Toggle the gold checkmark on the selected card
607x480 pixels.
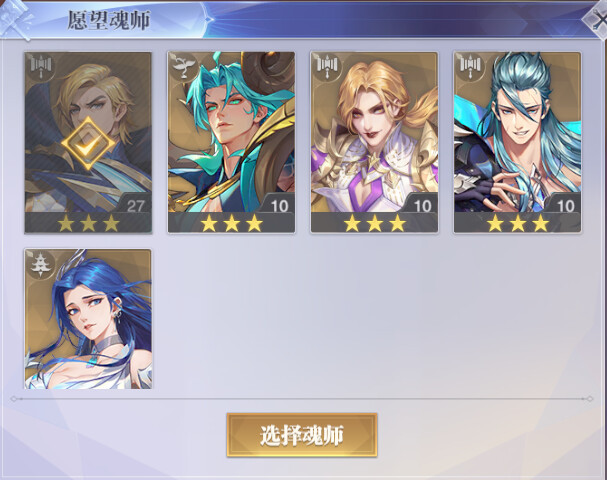[x=88, y=144]
